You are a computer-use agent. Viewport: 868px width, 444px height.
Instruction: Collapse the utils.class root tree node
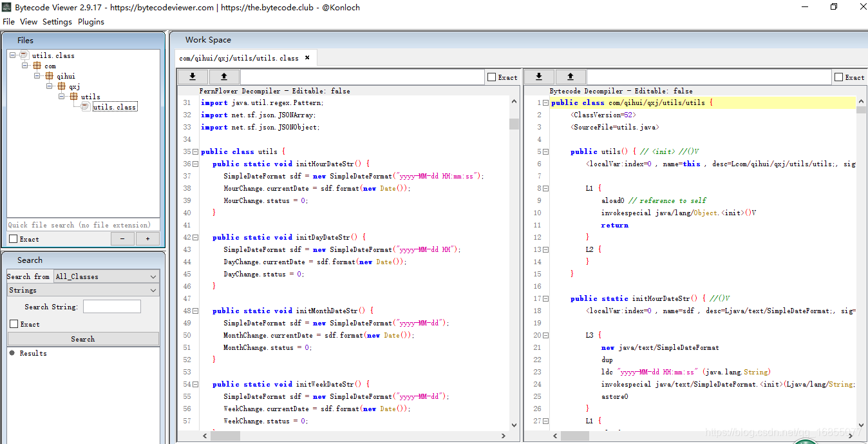pos(13,55)
